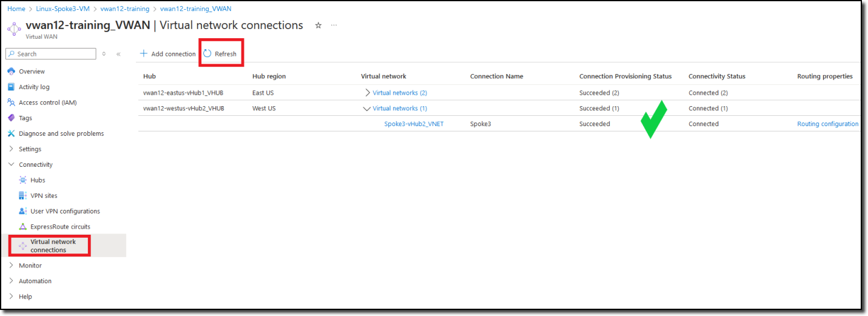The image size is (868, 316).
Task: Click the Hubs icon under Connectivity
Action: tap(23, 180)
